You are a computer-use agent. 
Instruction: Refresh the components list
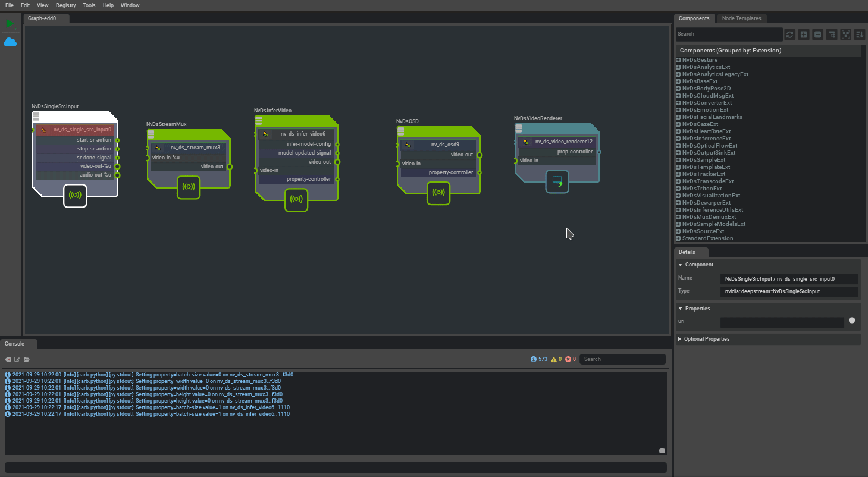[789, 34]
